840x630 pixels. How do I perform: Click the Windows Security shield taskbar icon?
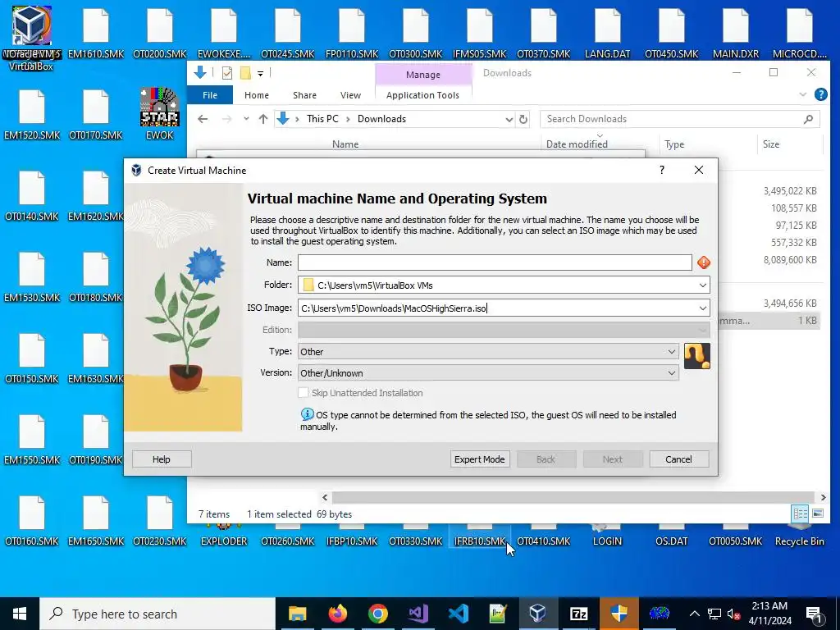(x=619, y=614)
